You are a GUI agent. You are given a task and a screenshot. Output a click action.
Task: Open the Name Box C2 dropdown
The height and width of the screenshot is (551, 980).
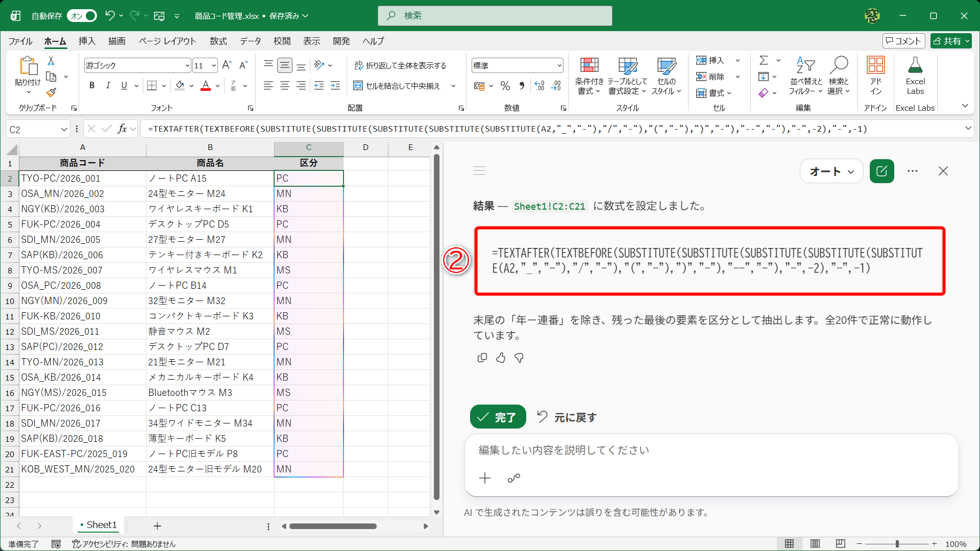tap(64, 129)
